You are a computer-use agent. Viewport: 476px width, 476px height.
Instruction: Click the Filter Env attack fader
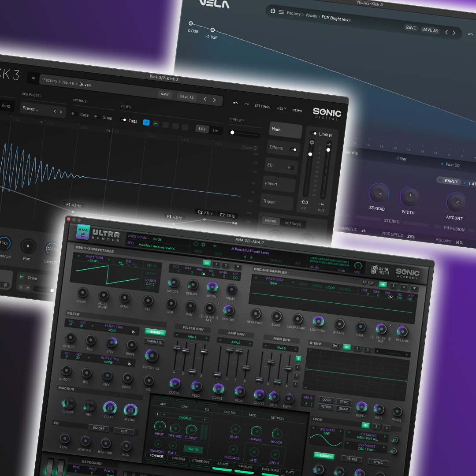click(177, 348)
